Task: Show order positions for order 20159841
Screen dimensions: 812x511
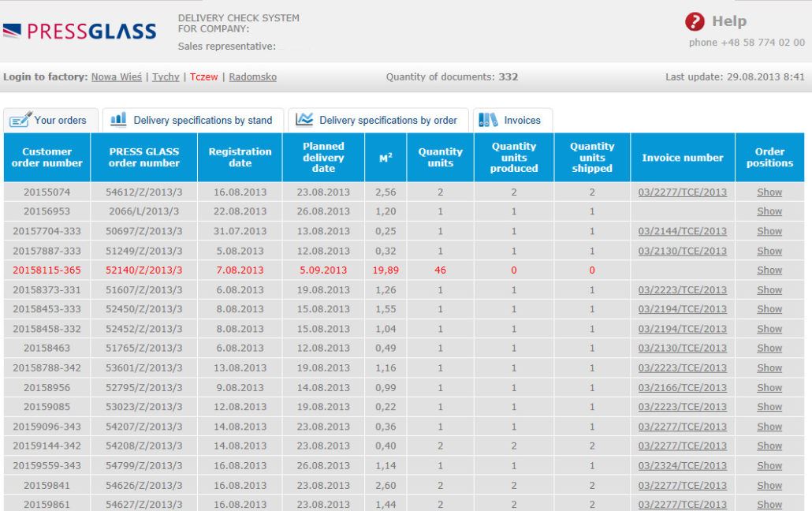Action: click(x=769, y=485)
